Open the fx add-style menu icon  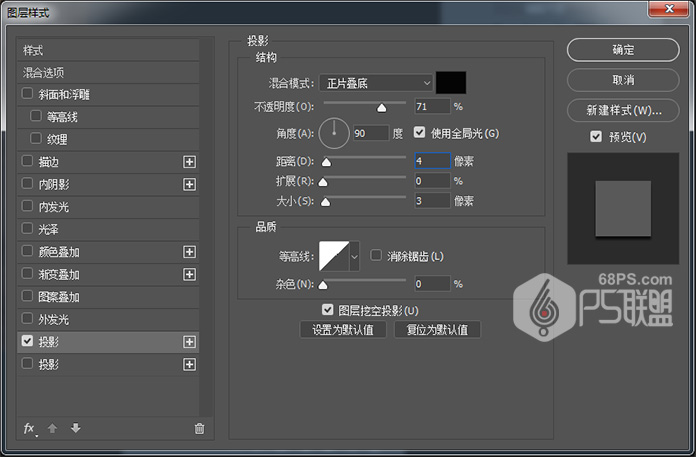[30, 429]
